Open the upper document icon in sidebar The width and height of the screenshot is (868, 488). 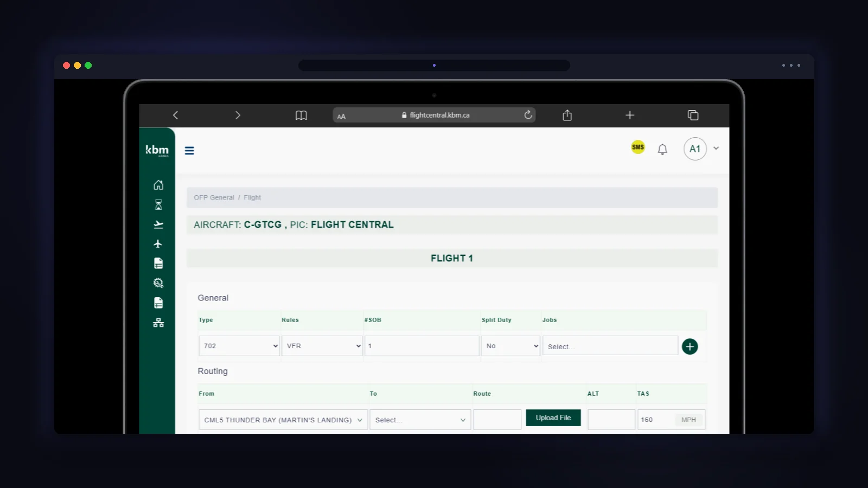coord(158,264)
